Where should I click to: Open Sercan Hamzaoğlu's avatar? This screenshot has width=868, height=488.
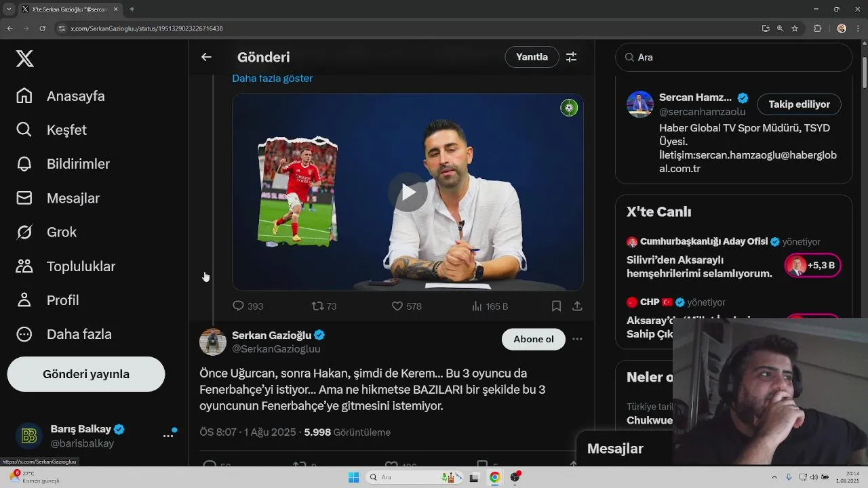[640, 104]
